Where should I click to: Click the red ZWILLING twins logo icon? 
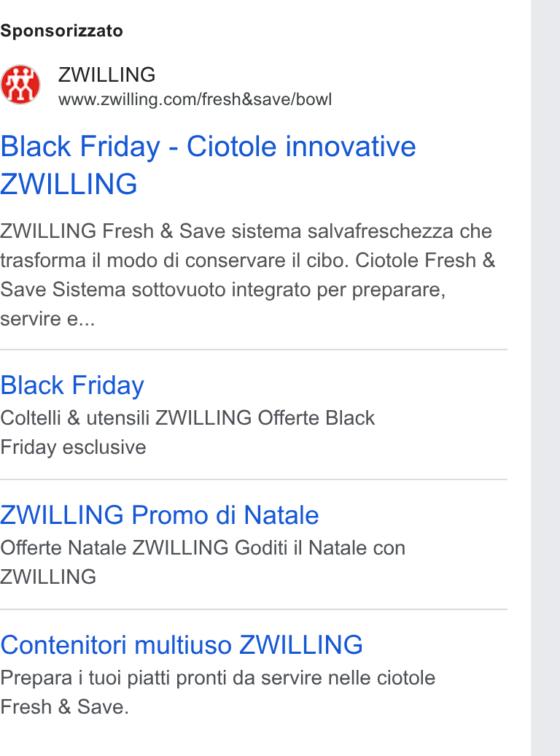coord(20,85)
